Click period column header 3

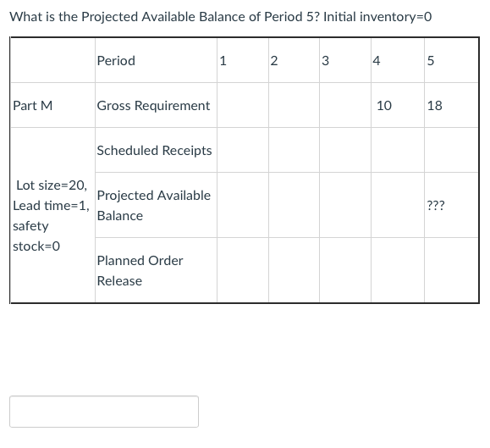[325, 61]
